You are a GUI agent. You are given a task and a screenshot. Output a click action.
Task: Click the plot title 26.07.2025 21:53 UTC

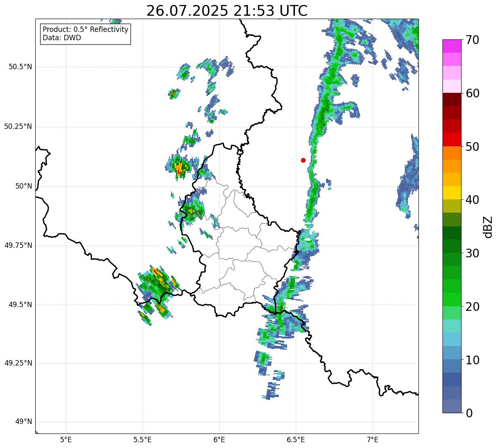point(227,11)
